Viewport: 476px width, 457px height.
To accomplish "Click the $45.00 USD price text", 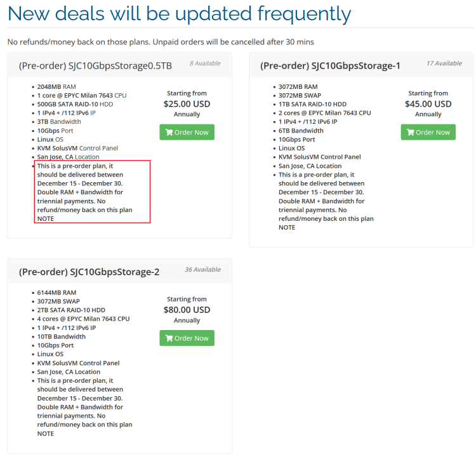I will 428,104.
